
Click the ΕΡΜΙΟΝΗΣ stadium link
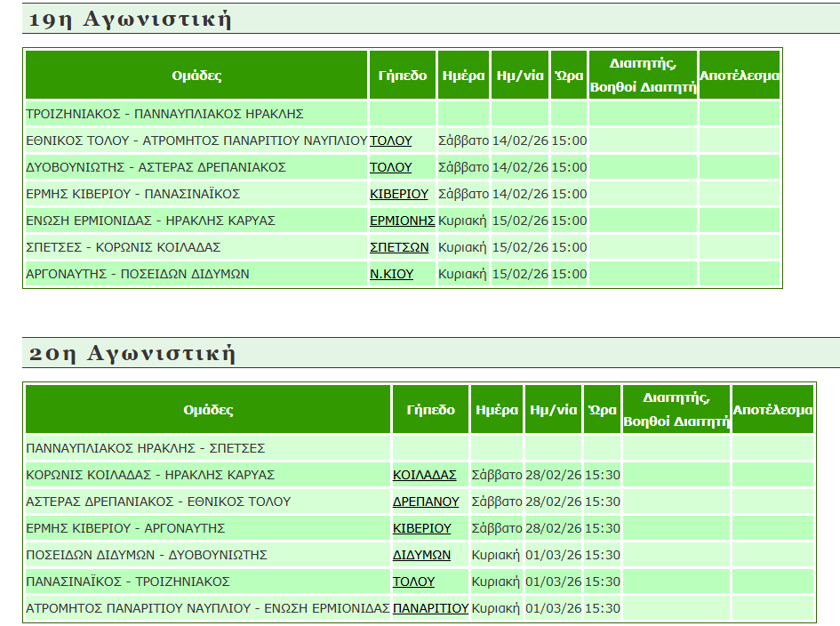pos(402,221)
